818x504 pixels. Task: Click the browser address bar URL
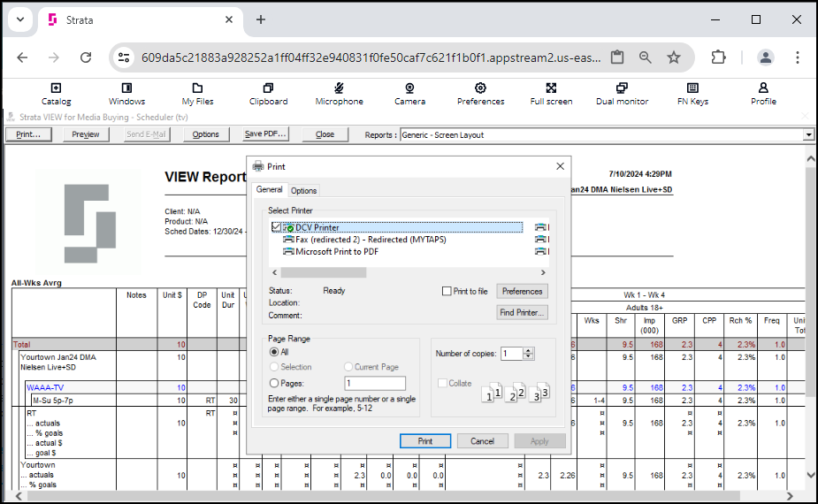[371, 57]
